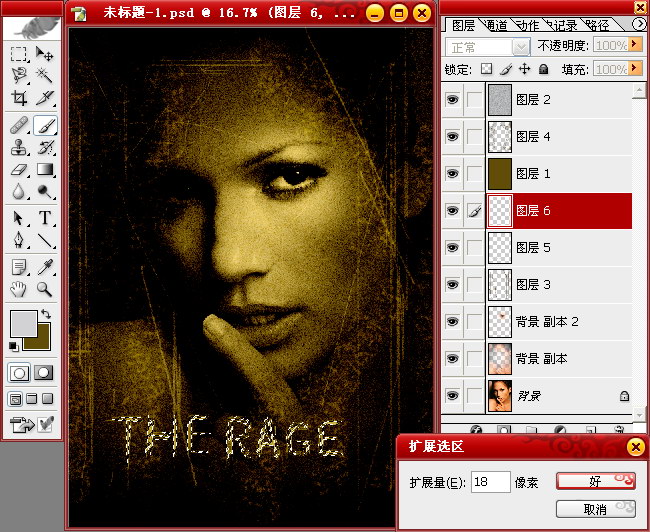Select 图层 1 olive color thumbnail
Viewport: 650px width, 532px height.
pos(500,173)
